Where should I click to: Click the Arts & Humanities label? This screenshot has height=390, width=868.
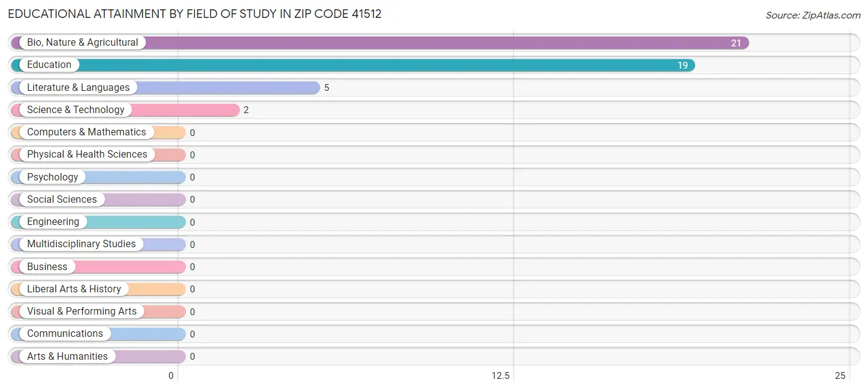coord(67,357)
